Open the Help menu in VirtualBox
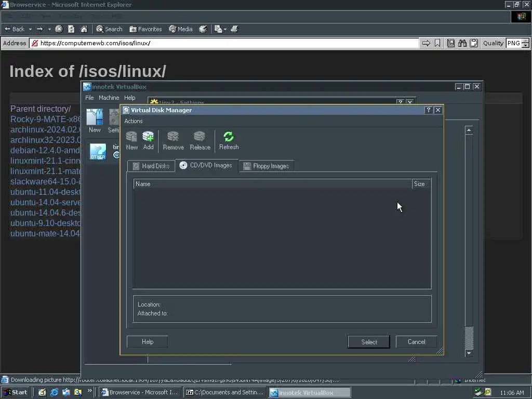 click(129, 98)
